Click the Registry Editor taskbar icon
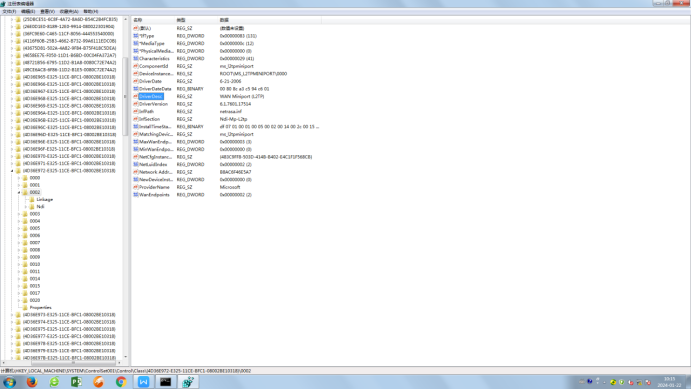Viewport: 692px width, 389px height. click(x=188, y=382)
